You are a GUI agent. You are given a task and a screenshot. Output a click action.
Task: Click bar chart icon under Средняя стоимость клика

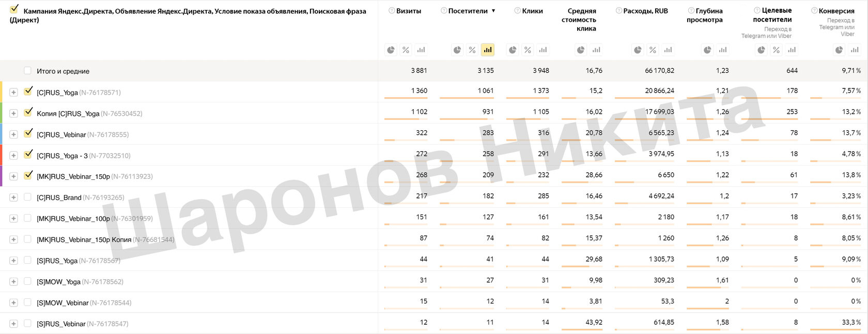tap(596, 50)
